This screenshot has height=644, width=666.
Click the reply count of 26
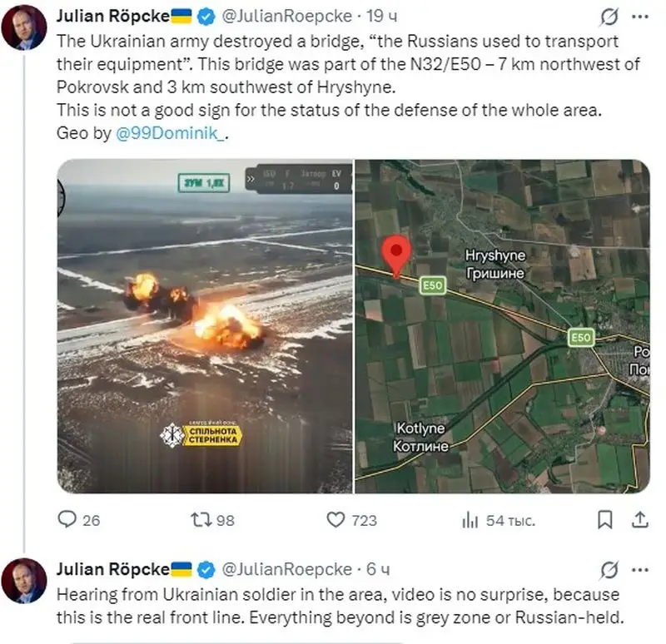(91, 519)
